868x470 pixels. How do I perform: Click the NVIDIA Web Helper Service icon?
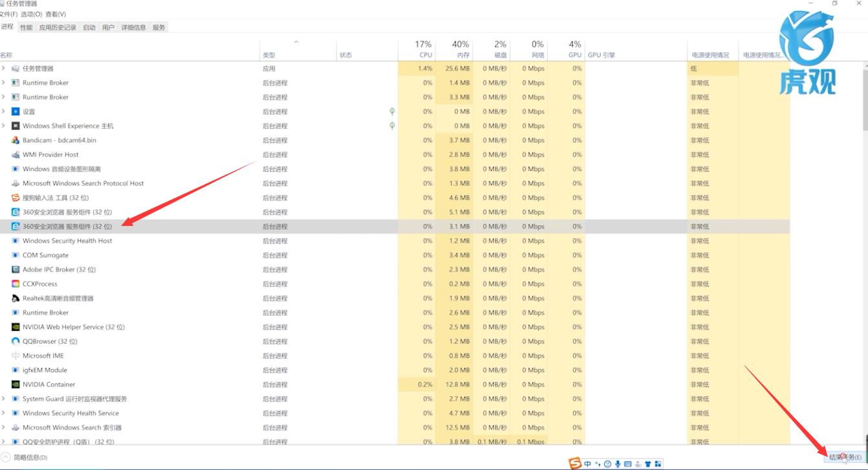[x=16, y=327]
